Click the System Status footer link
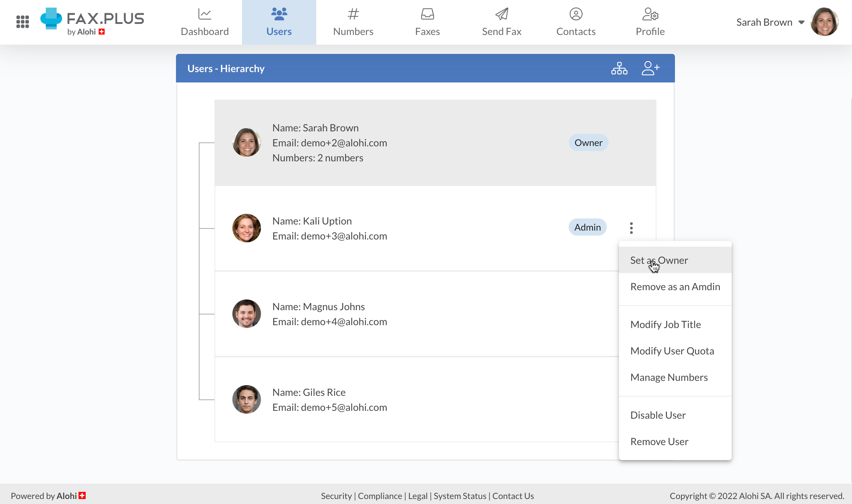 [460, 496]
